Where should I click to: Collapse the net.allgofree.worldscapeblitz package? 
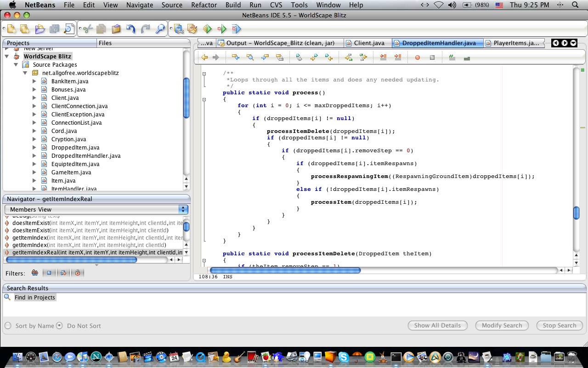25,73
